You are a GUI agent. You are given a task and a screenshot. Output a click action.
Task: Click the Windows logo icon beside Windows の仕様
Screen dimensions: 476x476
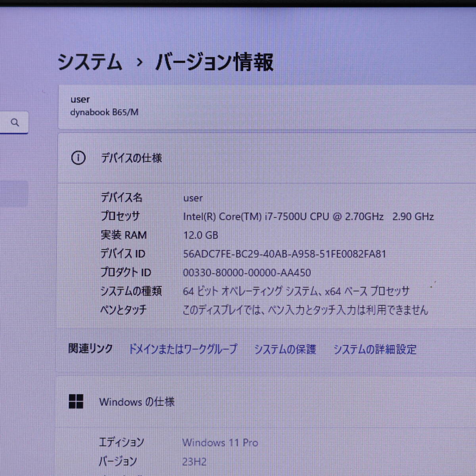tap(76, 401)
